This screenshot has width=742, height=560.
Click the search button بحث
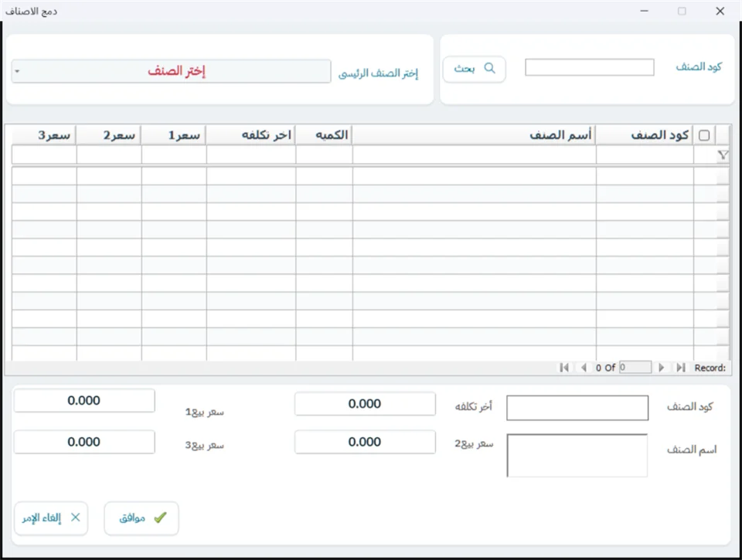point(474,69)
